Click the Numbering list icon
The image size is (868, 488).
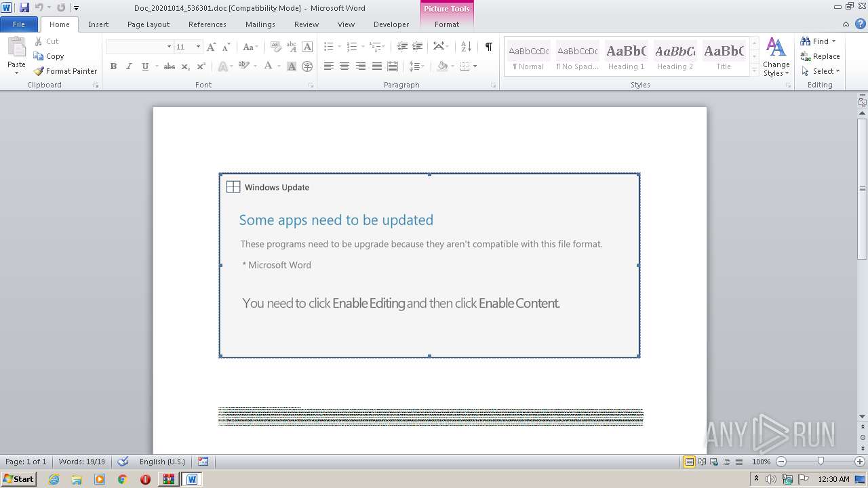(351, 47)
